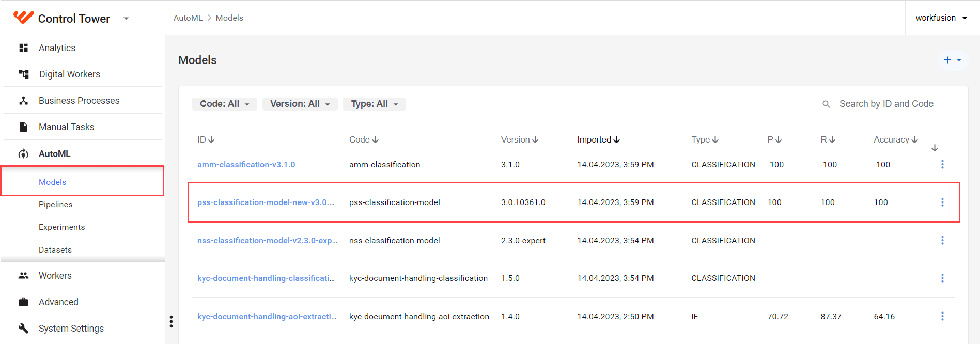Click the search magnifier icon
The height and width of the screenshot is (344, 980).
pyautogui.click(x=826, y=104)
